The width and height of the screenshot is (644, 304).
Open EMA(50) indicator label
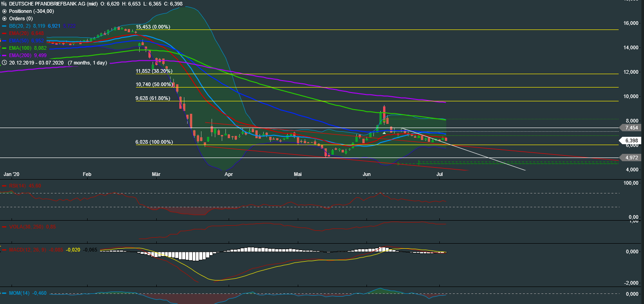click(19, 41)
